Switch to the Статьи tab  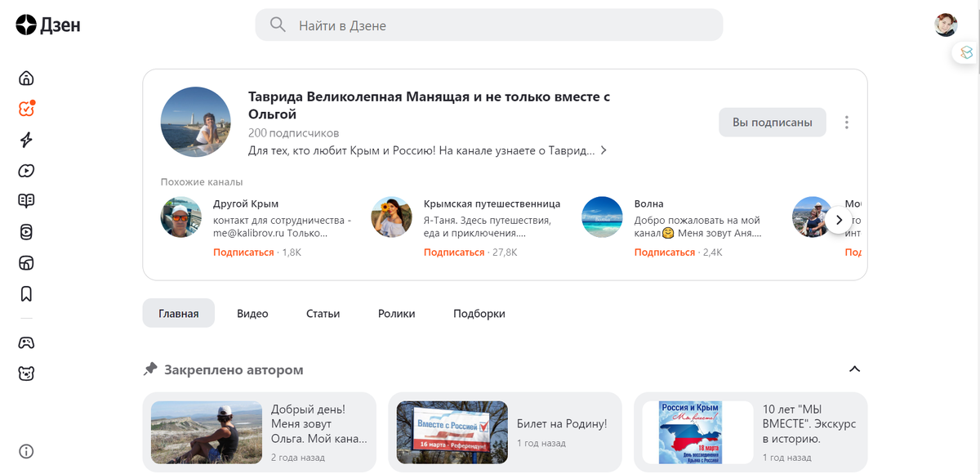(x=323, y=313)
